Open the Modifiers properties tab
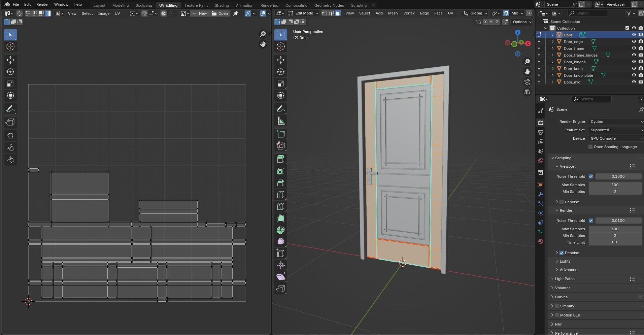The image size is (644, 335). point(541,194)
